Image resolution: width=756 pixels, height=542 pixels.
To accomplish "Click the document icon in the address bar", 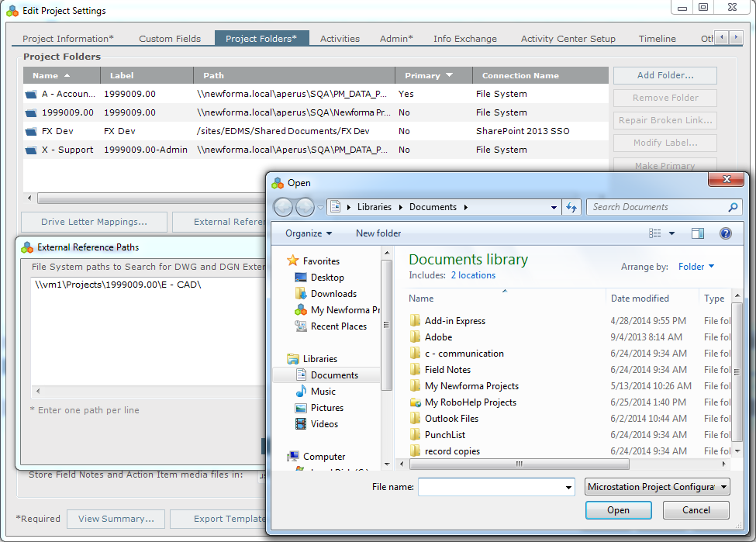I will coord(336,207).
